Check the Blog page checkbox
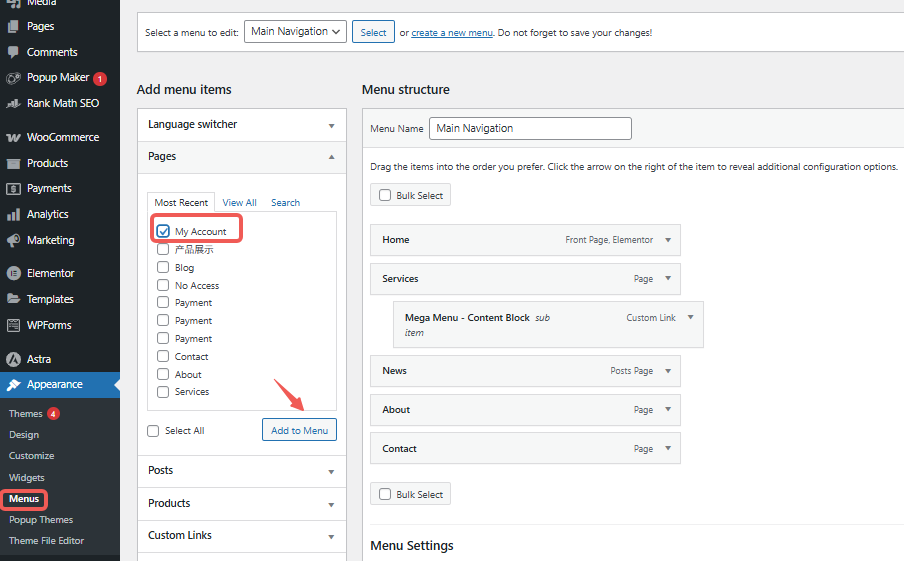The width and height of the screenshot is (904, 561). coord(163,267)
